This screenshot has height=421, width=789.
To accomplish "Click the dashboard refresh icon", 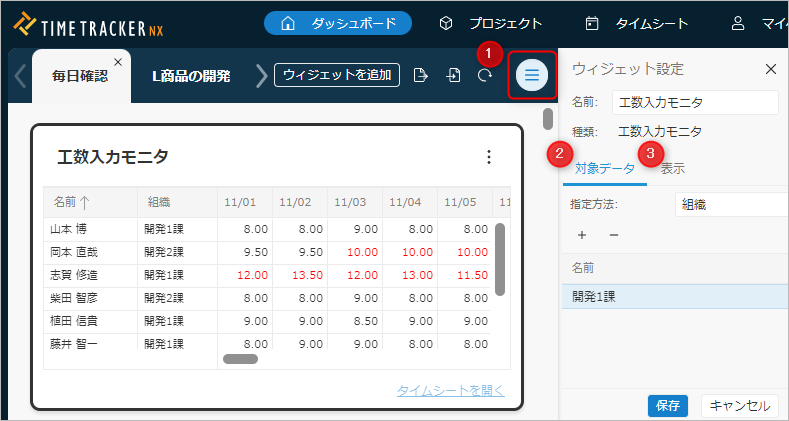I will coord(485,76).
